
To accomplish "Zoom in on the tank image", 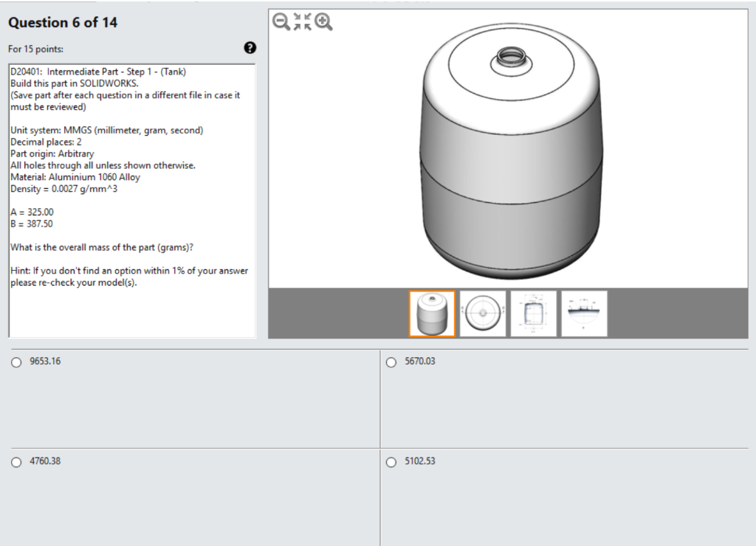I will pos(323,21).
